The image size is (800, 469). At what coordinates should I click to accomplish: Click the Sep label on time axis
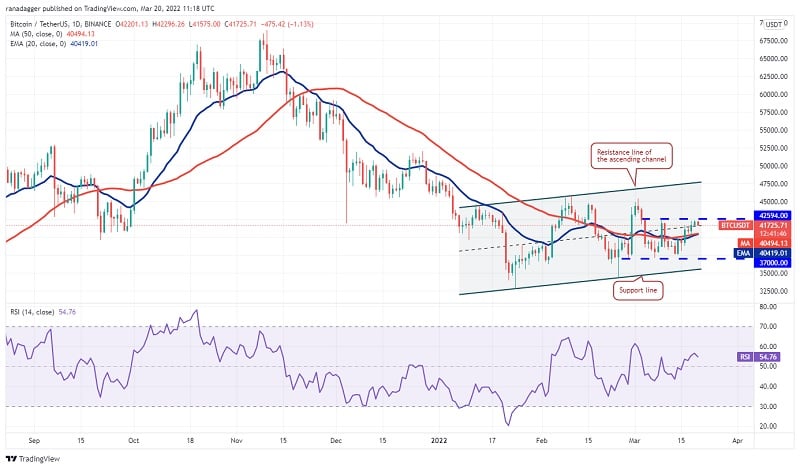pyautogui.click(x=34, y=440)
